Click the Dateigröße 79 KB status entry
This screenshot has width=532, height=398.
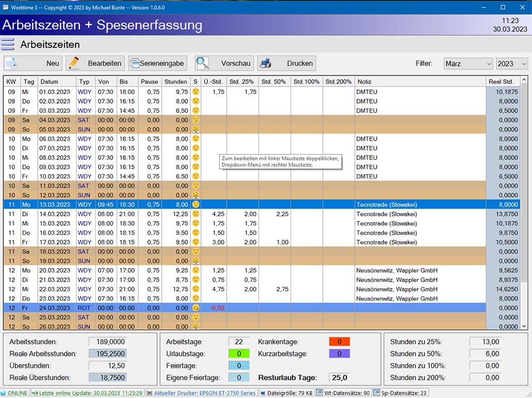pyautogui.click(x=286, y=393)
